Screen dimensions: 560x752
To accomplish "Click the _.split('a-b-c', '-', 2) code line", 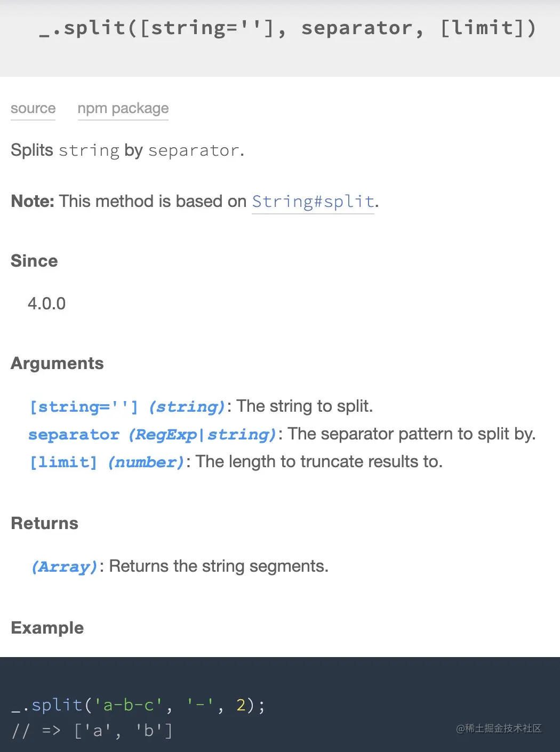I will coord(138,705).
